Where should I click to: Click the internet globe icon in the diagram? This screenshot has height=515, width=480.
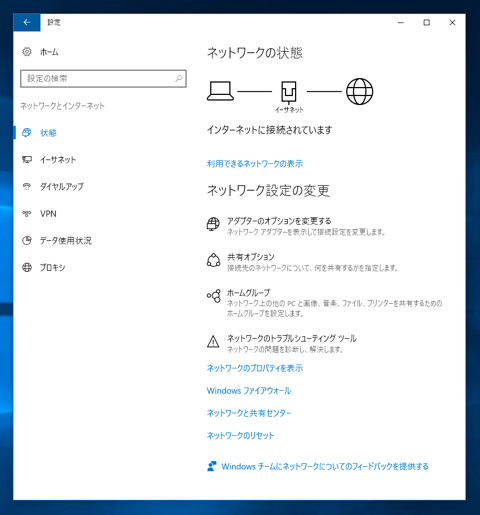click(x=360, y=91)
